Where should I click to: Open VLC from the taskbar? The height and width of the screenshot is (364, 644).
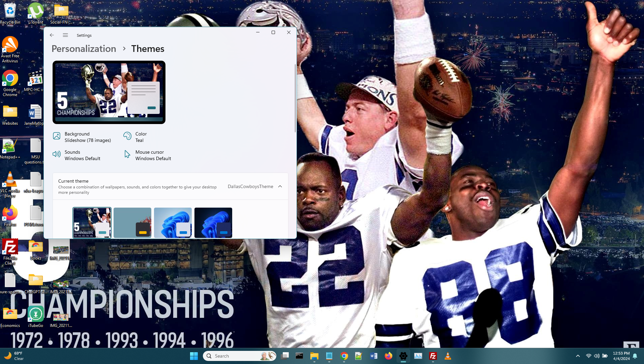448,356
